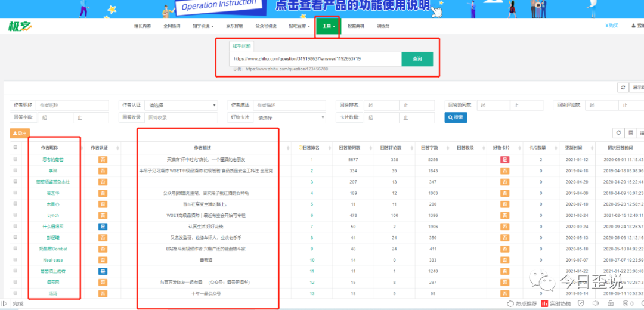644x310 pixels.
Task: Open the 训练营 nav item
Action: pos(383,26)
